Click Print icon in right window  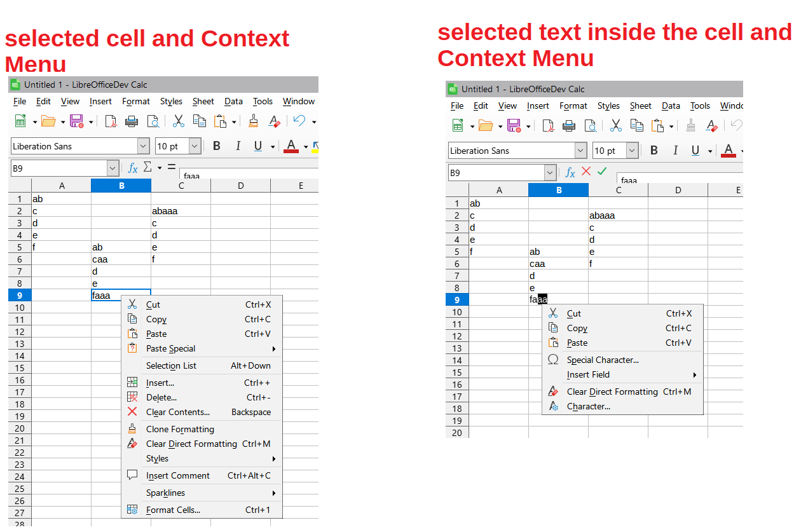(569, 125)
